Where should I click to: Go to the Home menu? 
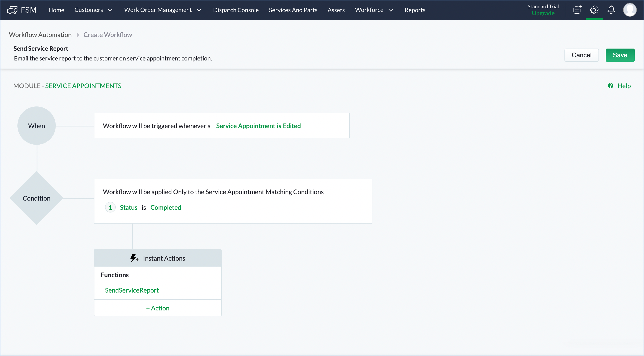pyautogui.click(x=56, y=10)
